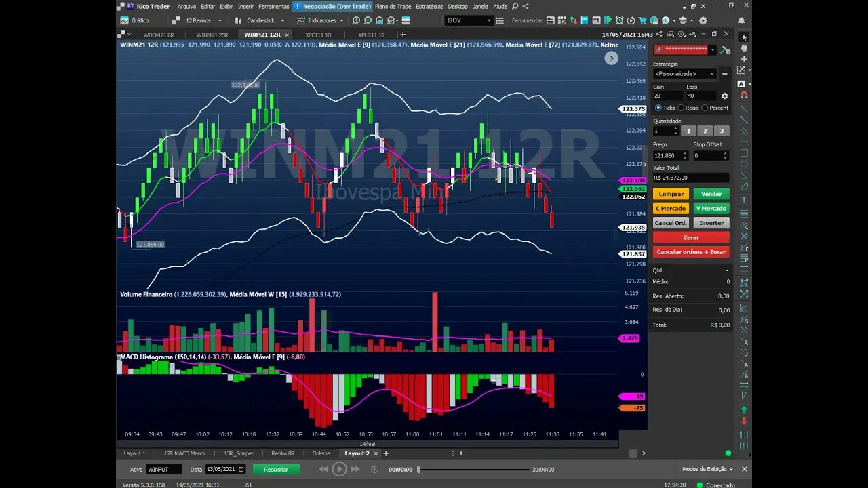Click the Vender button
Screen dimensions: 868x488
[x=711, y=194]
